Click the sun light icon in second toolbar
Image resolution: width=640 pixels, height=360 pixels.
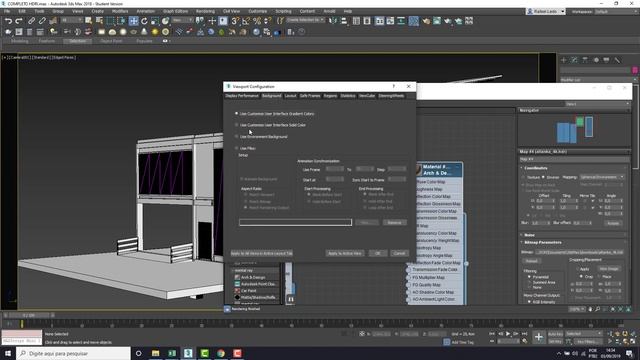pos(155,32)
